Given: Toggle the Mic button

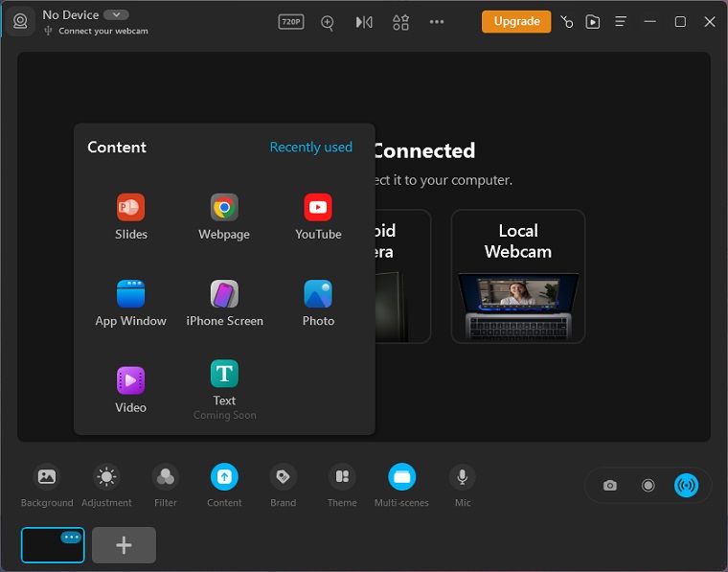Looking at the screenshot, I should click(x=463, y=485).
